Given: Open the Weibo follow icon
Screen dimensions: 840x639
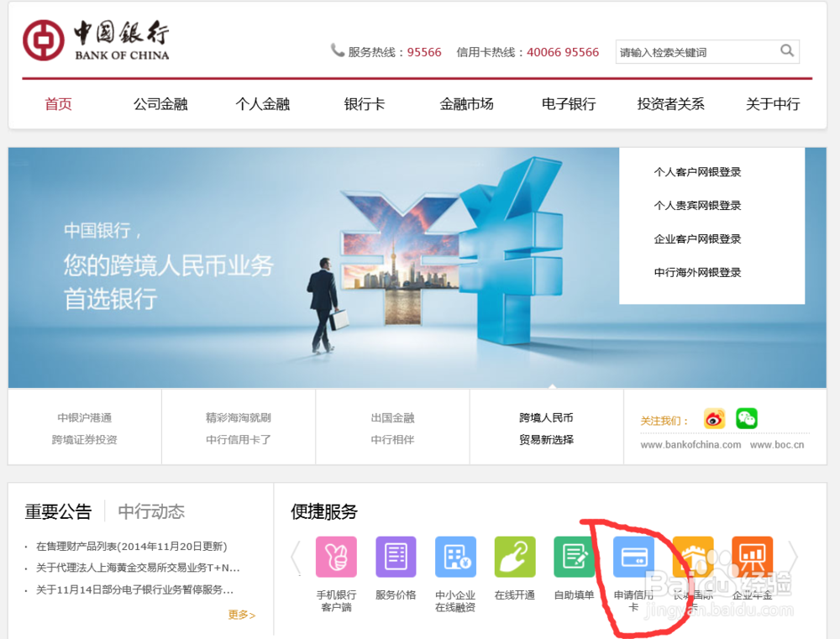Looking at the screenshot, I should tap(715, 418).
